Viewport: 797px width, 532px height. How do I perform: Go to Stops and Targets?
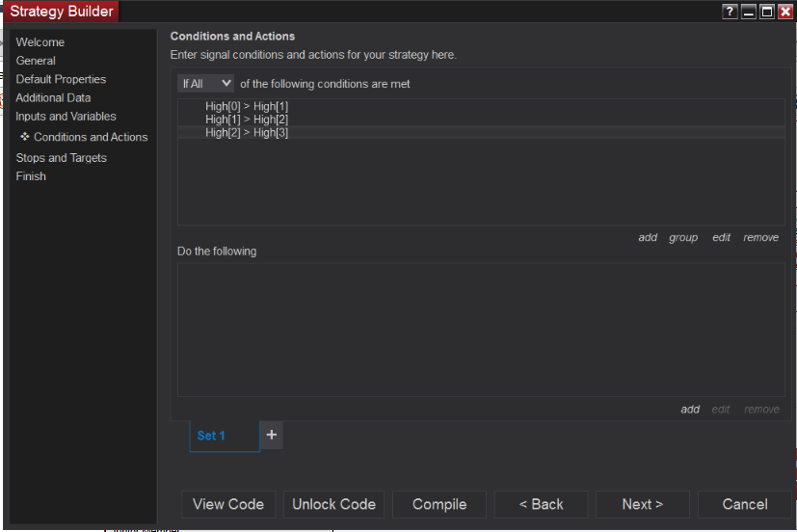[61, 158]
